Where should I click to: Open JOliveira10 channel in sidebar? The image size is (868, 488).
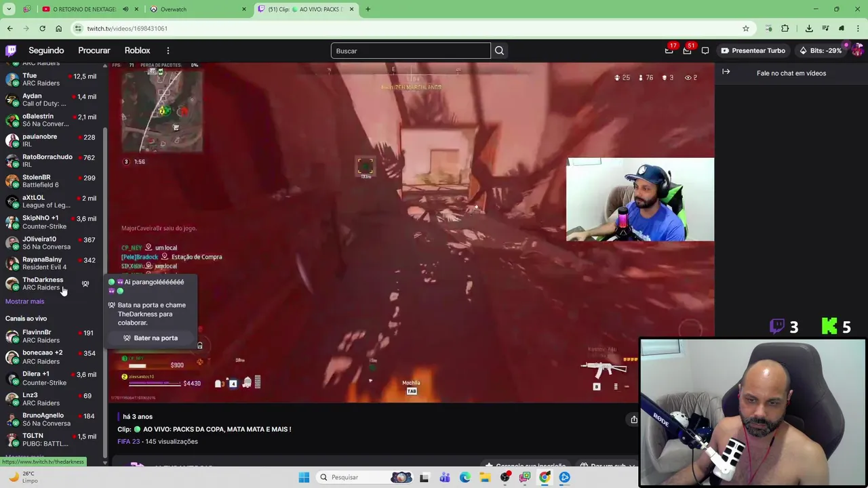52,243
